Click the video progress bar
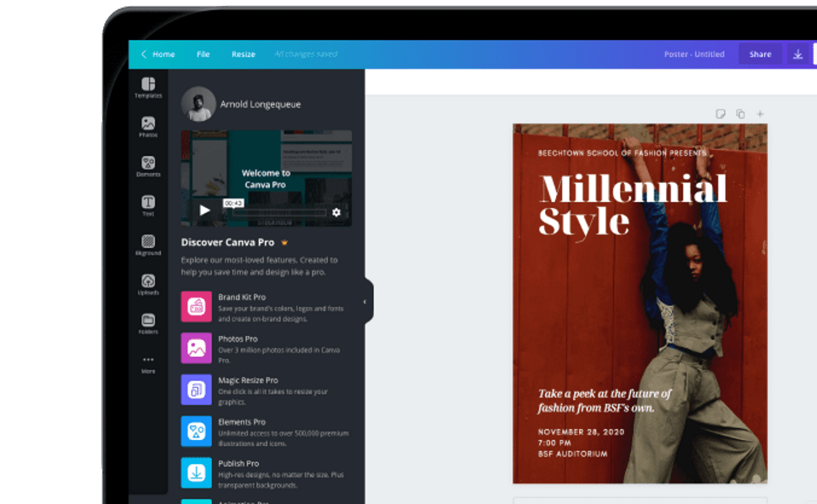This screenshot has height=504, width=817. pos(279,213)
